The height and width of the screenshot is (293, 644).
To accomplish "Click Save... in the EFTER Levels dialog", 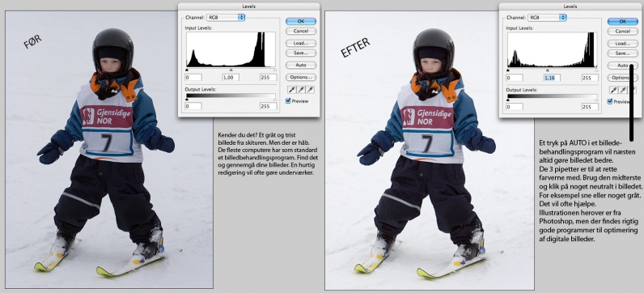I will 623,53.
